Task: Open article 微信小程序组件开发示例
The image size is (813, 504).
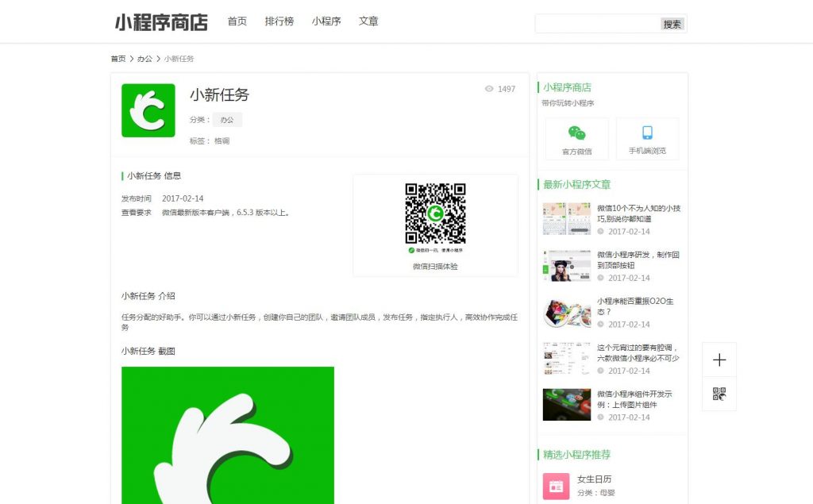Action: point(634,399)
